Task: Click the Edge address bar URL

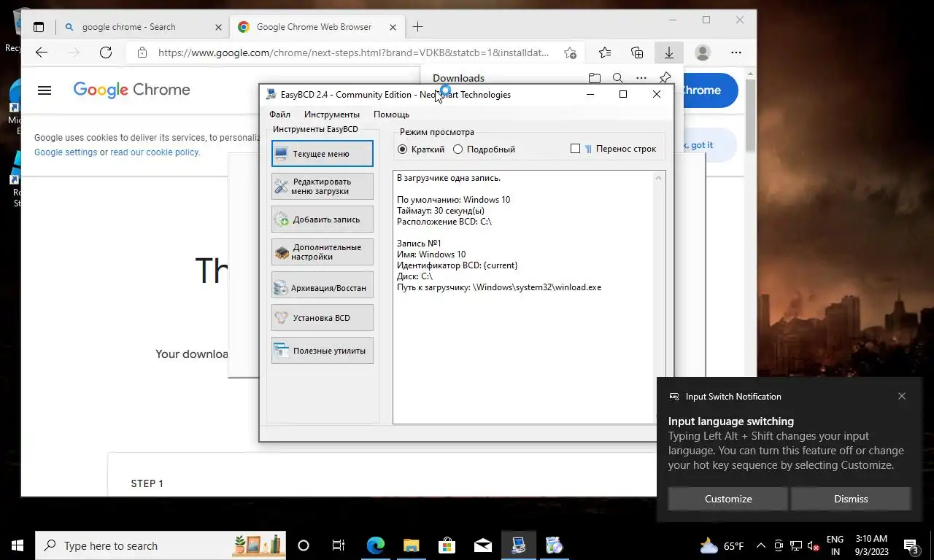Action: [354, 52]
